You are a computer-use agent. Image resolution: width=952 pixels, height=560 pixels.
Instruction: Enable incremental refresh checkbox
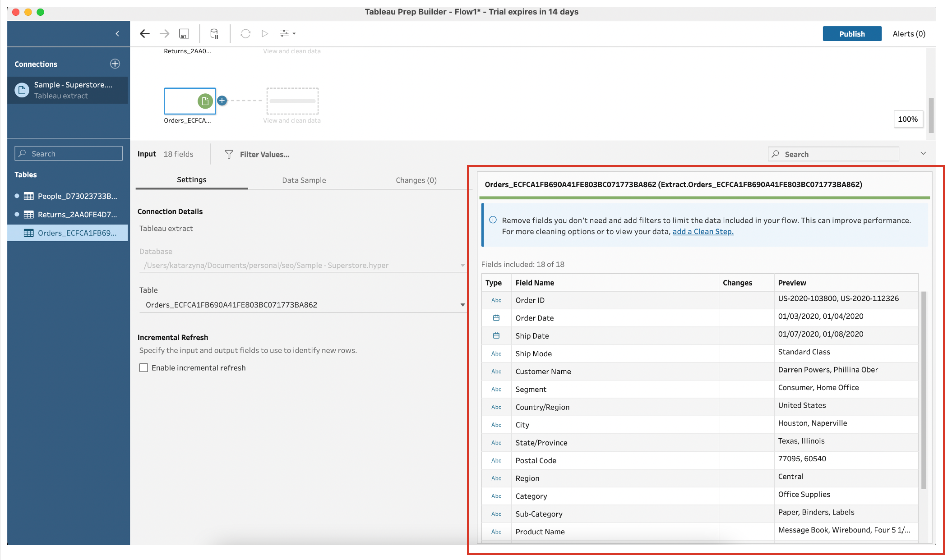click(x=143, y=368)
